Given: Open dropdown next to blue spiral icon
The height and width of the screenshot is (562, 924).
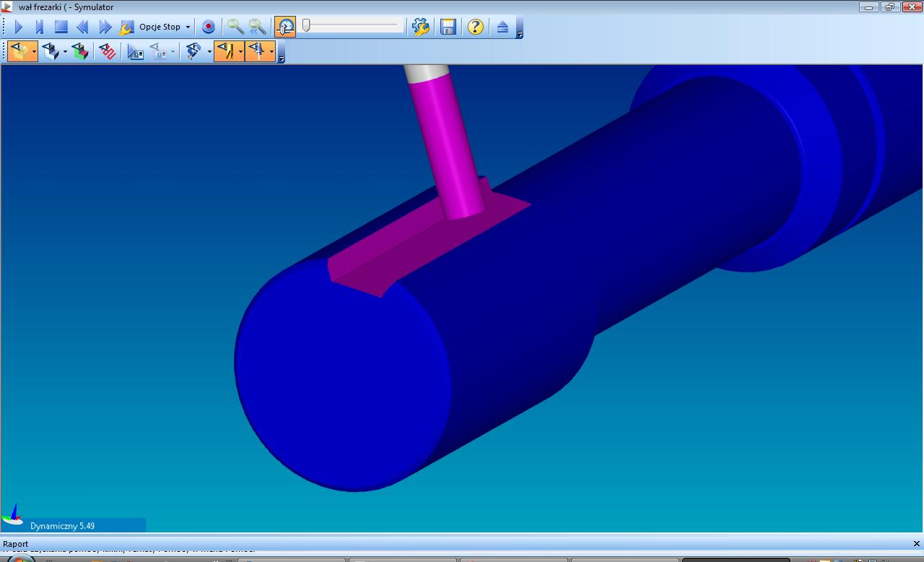Looking at the screenshot, I should [209, 51].
